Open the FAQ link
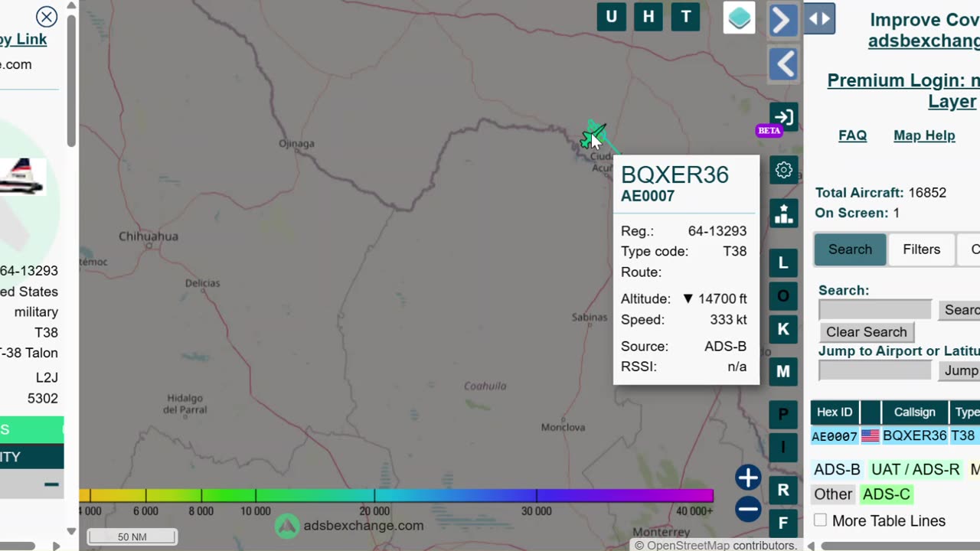 852,135
